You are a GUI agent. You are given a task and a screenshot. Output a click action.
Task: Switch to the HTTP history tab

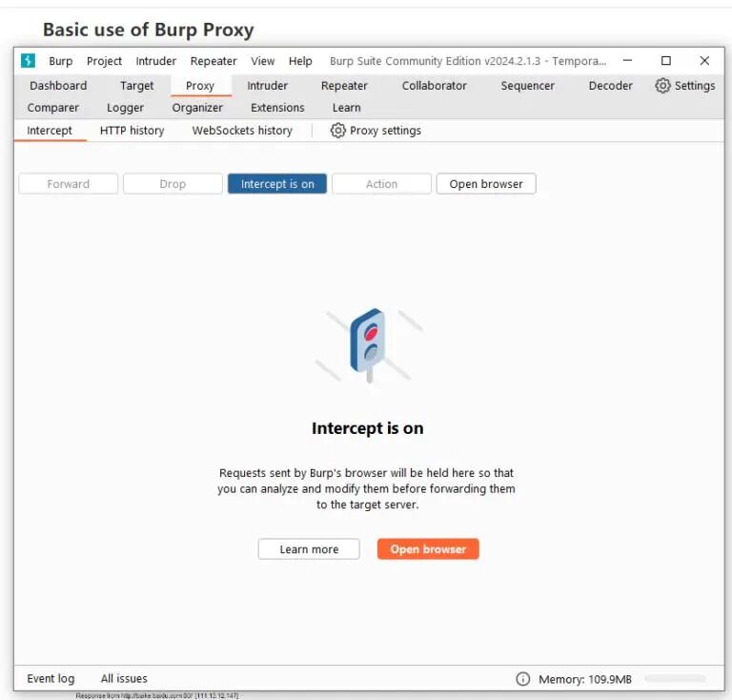[x=132, y=131]
